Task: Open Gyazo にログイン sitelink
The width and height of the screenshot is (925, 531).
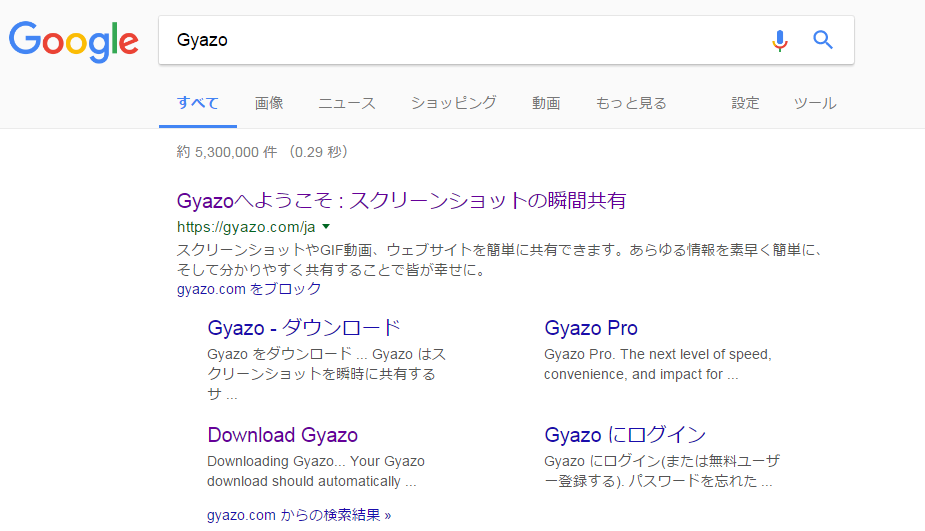Action: click(625, 435)
